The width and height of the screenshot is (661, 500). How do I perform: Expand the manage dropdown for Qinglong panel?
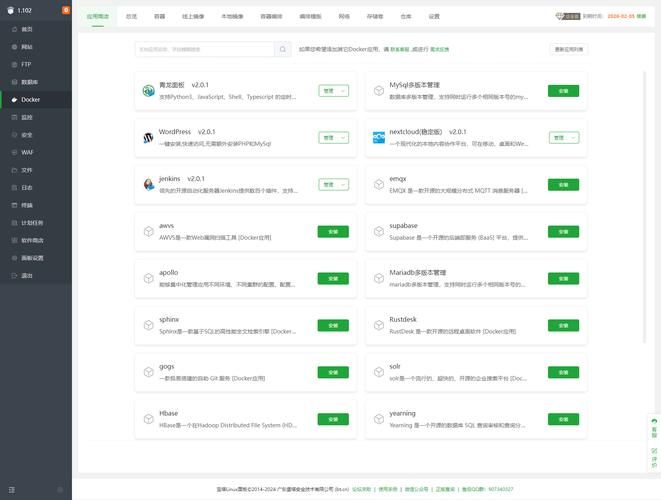pos(333,91)
